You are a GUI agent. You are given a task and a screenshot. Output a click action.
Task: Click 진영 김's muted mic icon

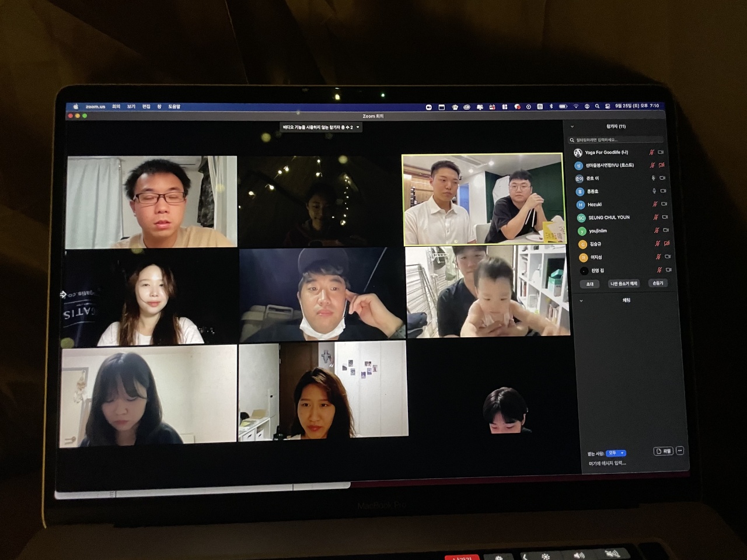(659, 270)
